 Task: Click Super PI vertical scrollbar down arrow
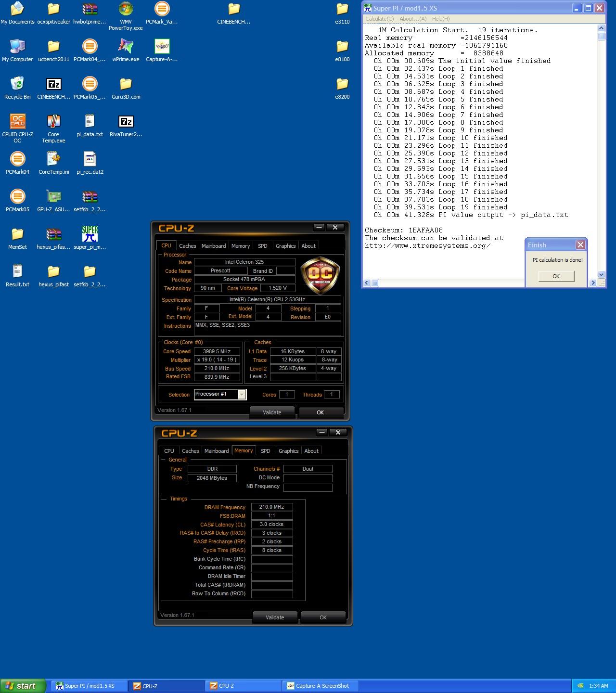[601, 275]
